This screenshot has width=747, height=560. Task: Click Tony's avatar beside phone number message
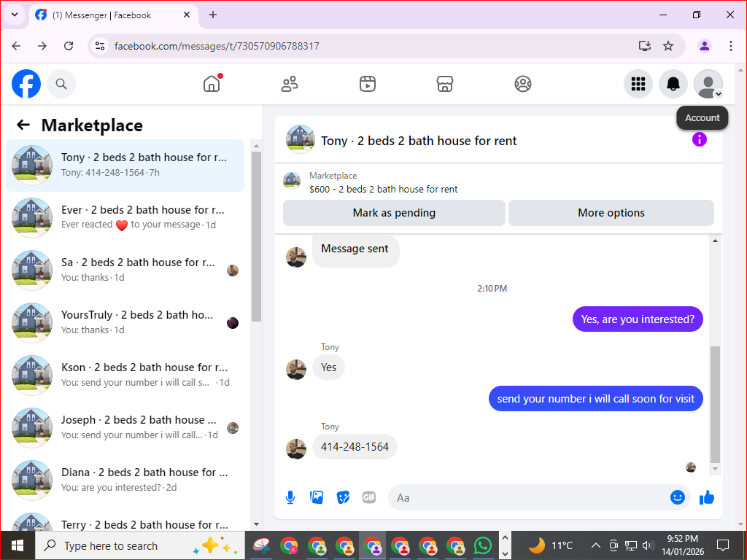(x=296, y=448)
